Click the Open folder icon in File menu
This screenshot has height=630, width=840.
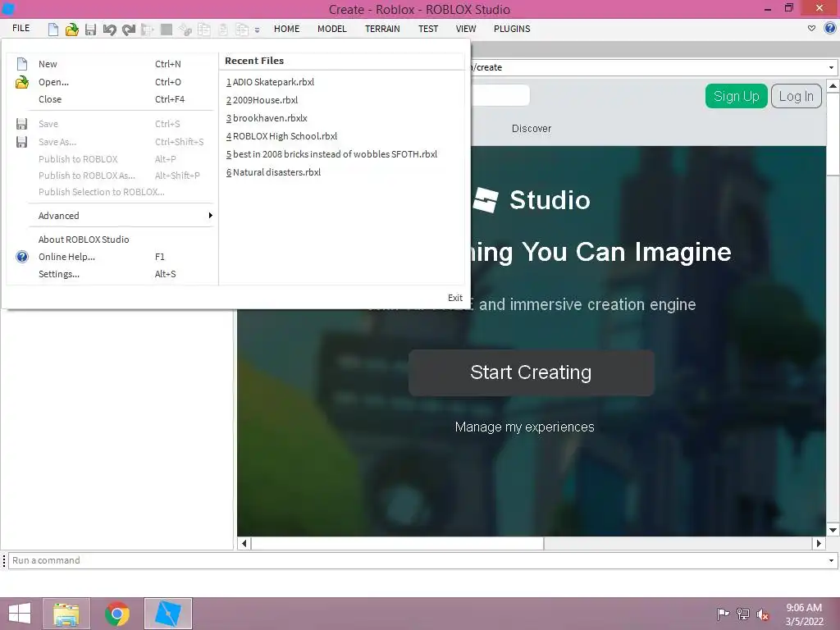point(22,82)
